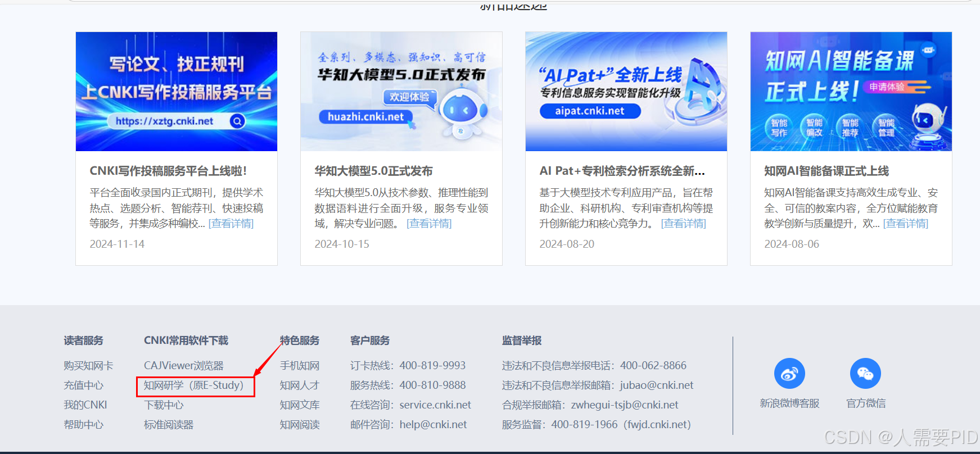Image resolution: width=980 pixels, height=454 pixels.
Task: Click the 购买知网卡 footer link
Action: pyautogui.click(x=88, y=366)
